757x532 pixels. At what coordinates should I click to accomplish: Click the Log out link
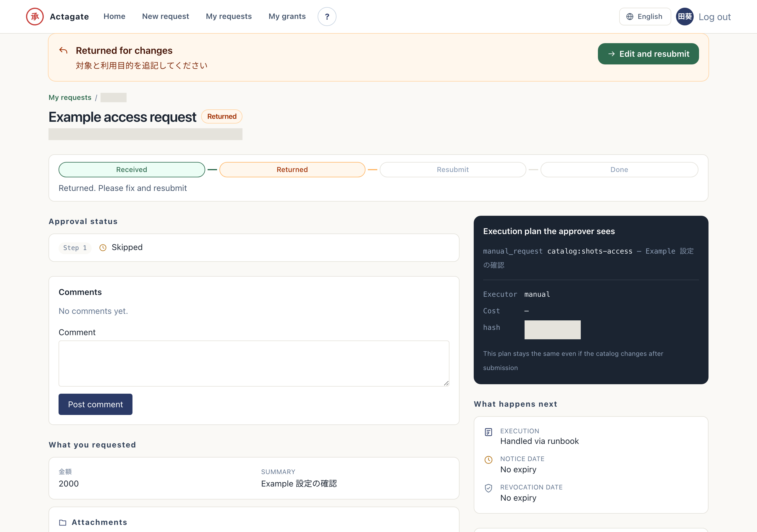(x=714, y=17)
